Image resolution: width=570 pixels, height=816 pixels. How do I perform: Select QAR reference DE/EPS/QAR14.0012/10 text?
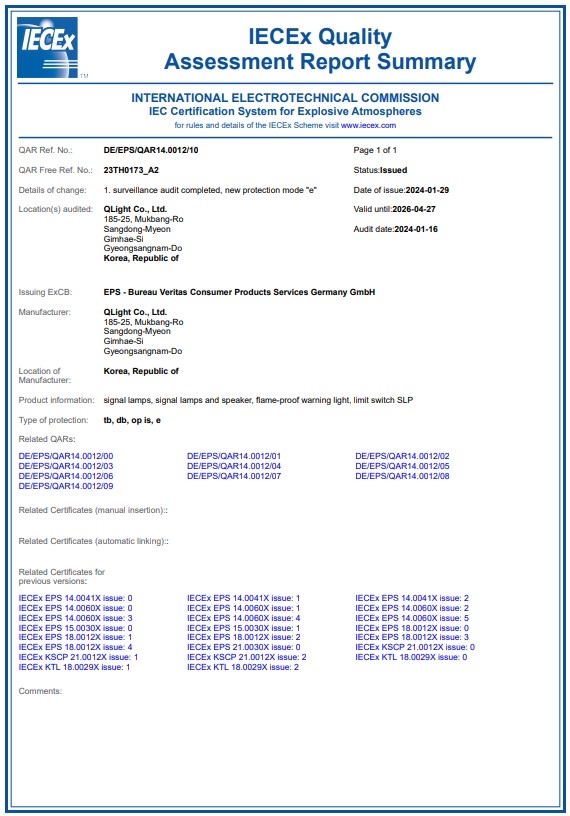[x=151, y=150]
